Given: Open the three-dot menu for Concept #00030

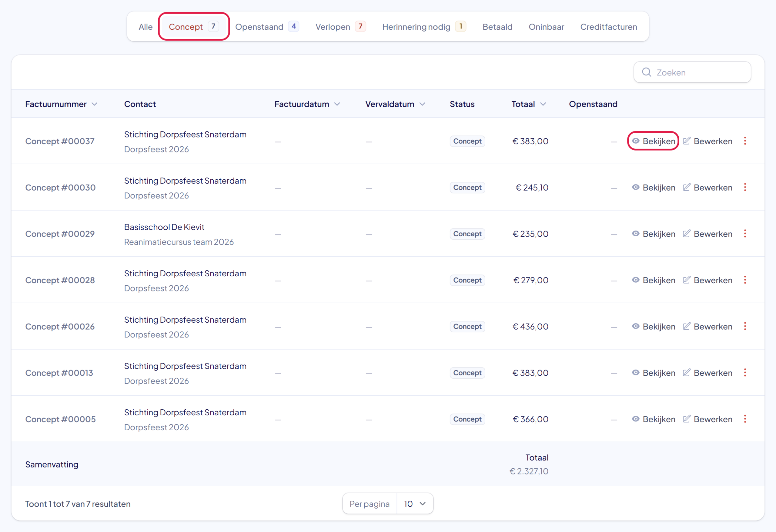Looking at the screenshot, I should [744, 187].
